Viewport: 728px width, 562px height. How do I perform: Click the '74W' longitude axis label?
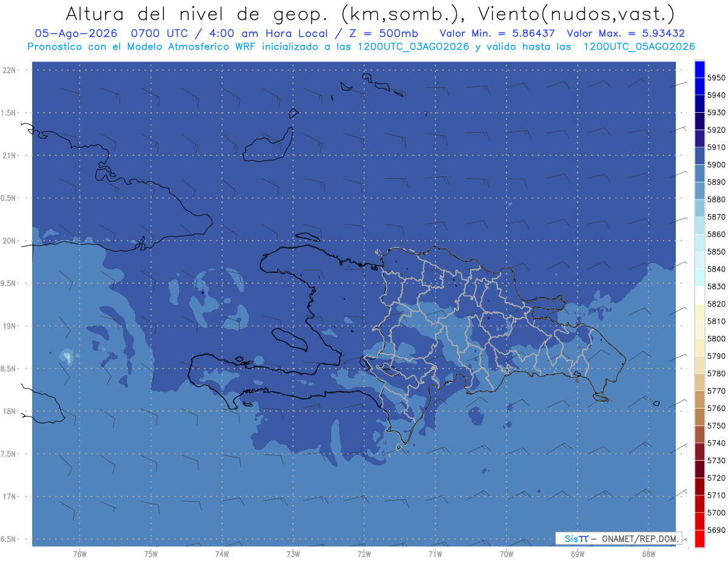click(x=222, y=554)
